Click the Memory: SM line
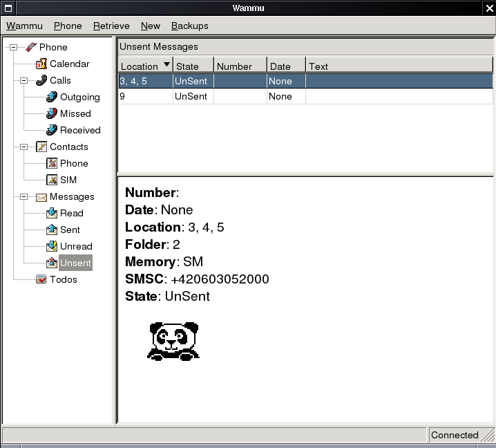The width and height of the screenshot is (496, 448). [x=164, y=261]
